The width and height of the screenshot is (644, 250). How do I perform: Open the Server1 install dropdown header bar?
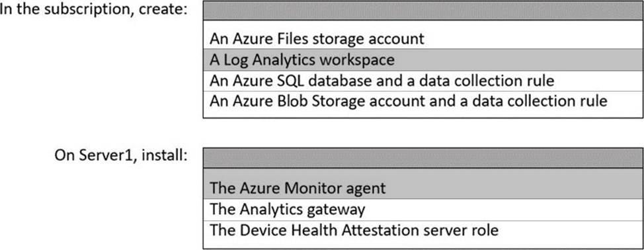(423, 159)
